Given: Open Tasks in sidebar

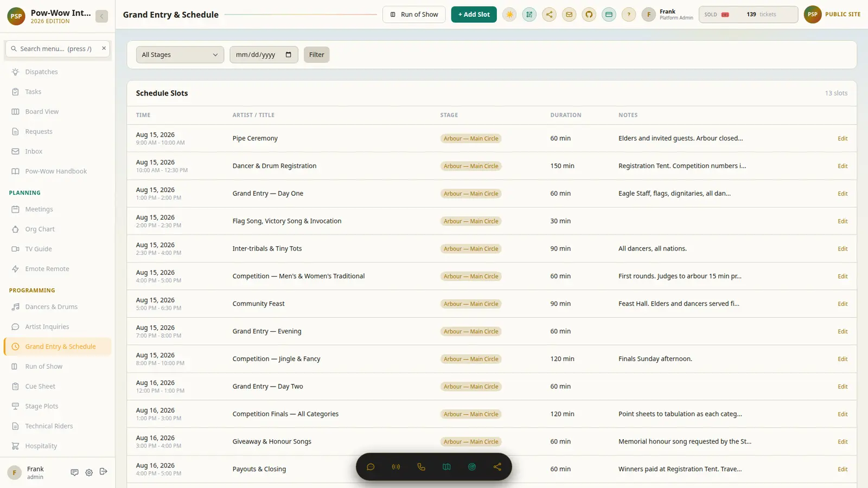Looking at the screenshot, I should coord(58,92).
